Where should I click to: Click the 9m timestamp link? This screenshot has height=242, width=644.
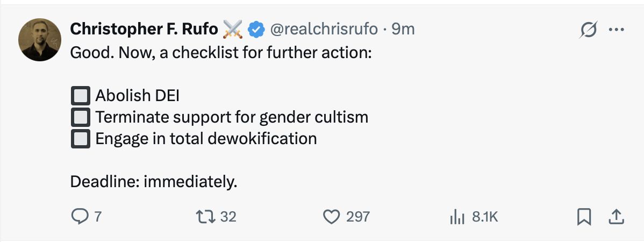point(403,29)
